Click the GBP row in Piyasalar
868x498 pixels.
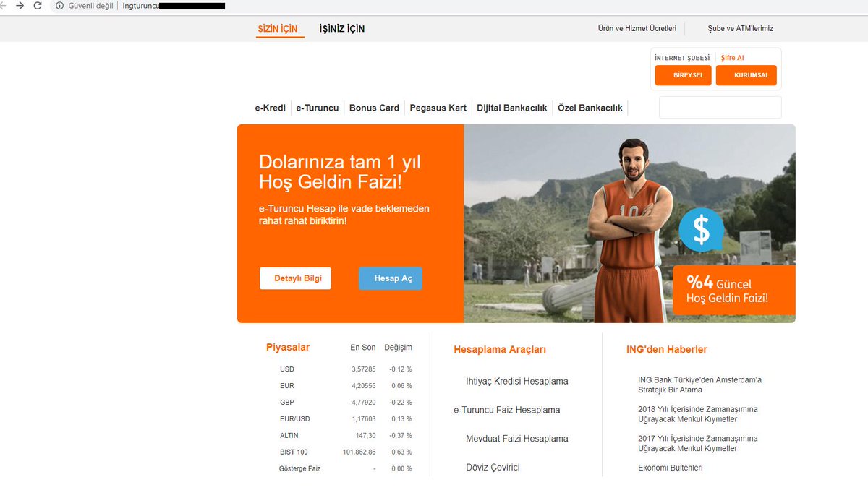[346, 403]
